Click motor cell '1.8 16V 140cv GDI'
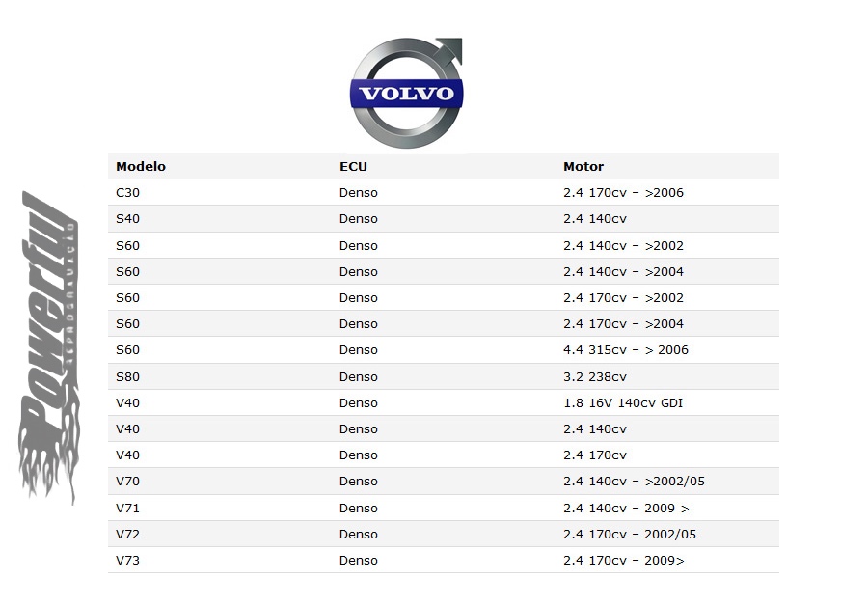This screenshot has height=607, width=868. 623,403
